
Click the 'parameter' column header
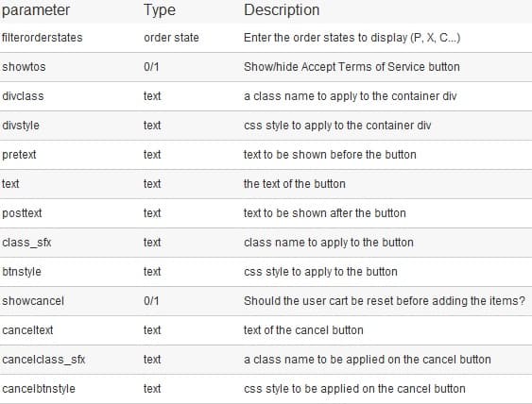[36, 10]
